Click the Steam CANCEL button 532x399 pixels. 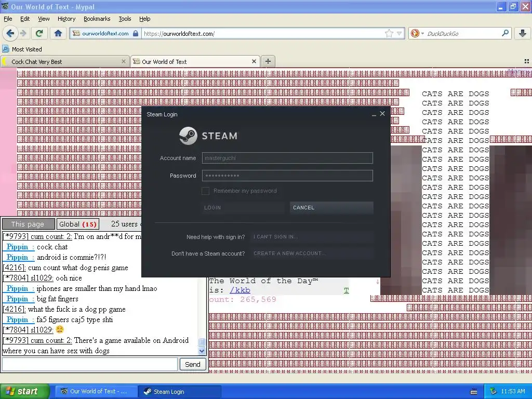coord(331,208)
